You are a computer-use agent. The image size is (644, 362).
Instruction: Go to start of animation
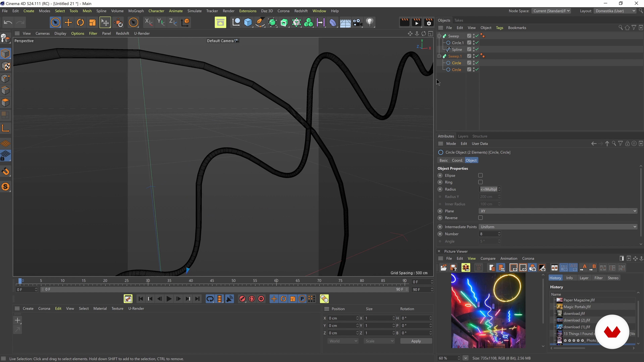pos(141,299)
